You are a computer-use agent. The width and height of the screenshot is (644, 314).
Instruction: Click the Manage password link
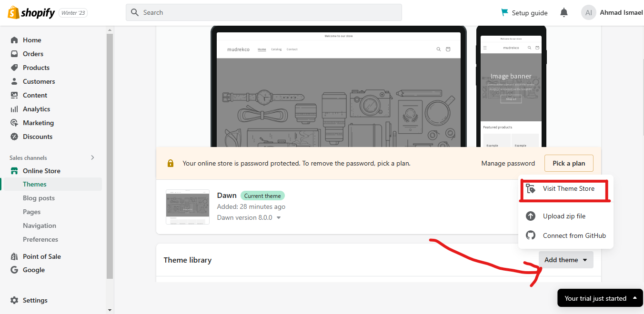508,163
